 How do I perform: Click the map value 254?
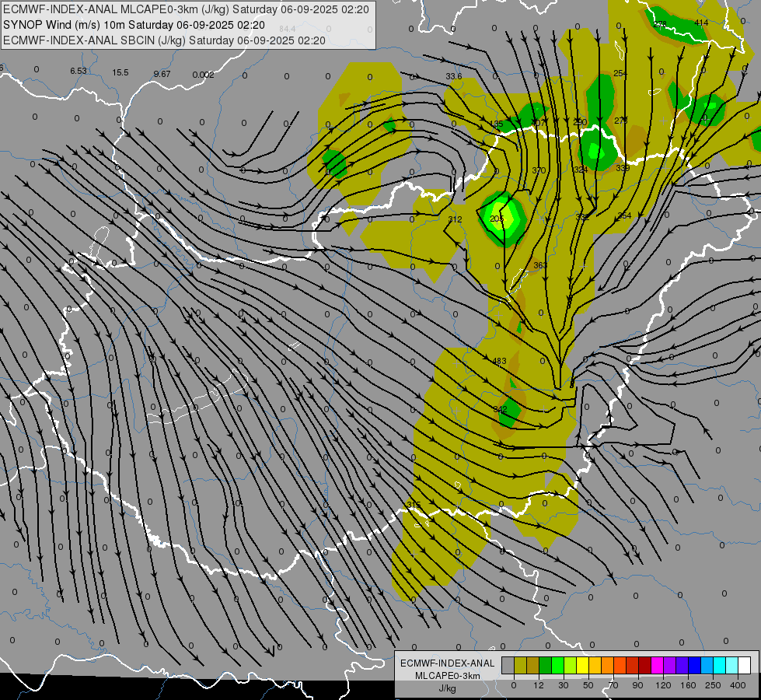[620, 73]
